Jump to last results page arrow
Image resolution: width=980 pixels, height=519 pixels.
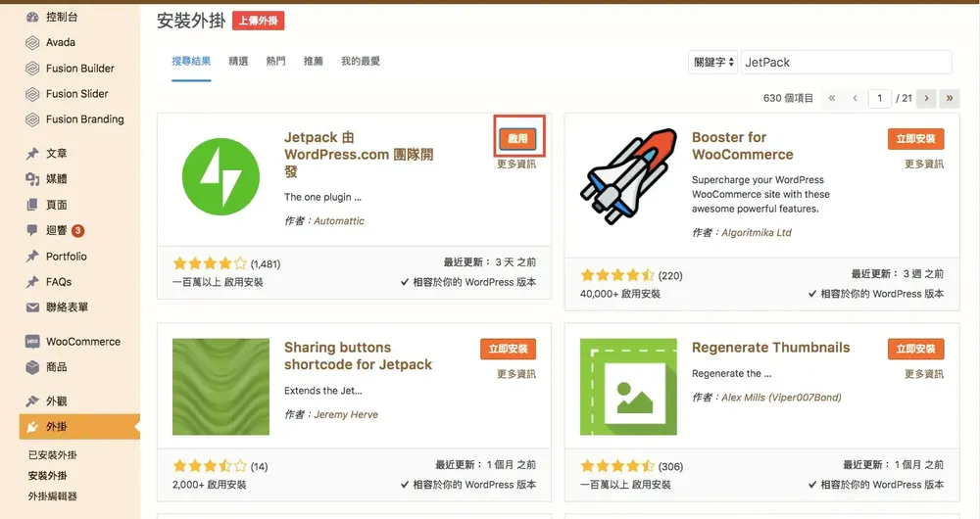pos(950,98)
